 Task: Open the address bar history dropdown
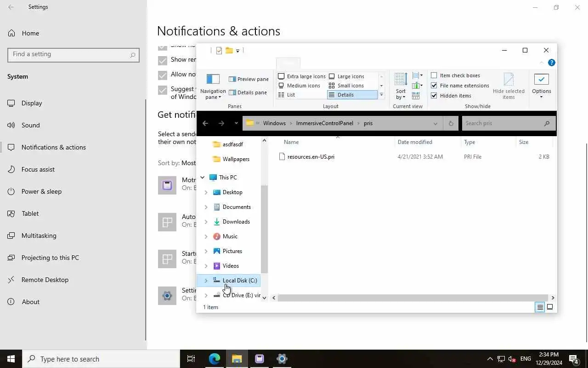point(435,123)
